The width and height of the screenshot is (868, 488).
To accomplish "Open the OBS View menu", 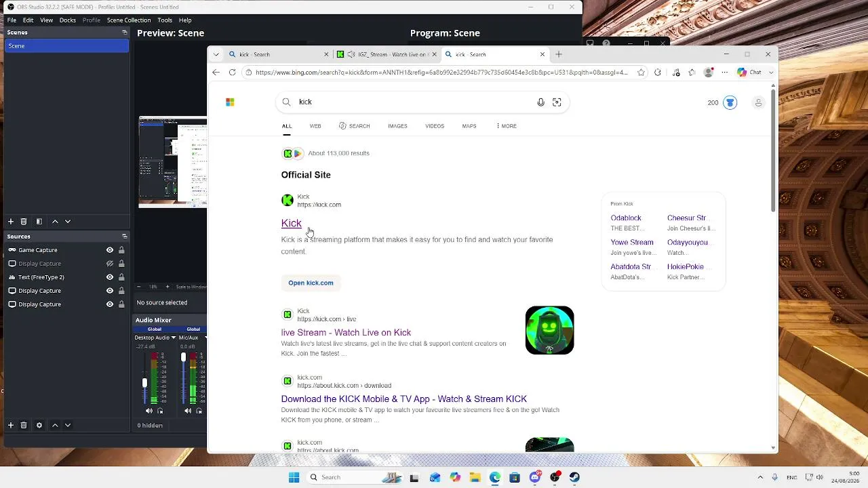I will [x=46, y=20].
